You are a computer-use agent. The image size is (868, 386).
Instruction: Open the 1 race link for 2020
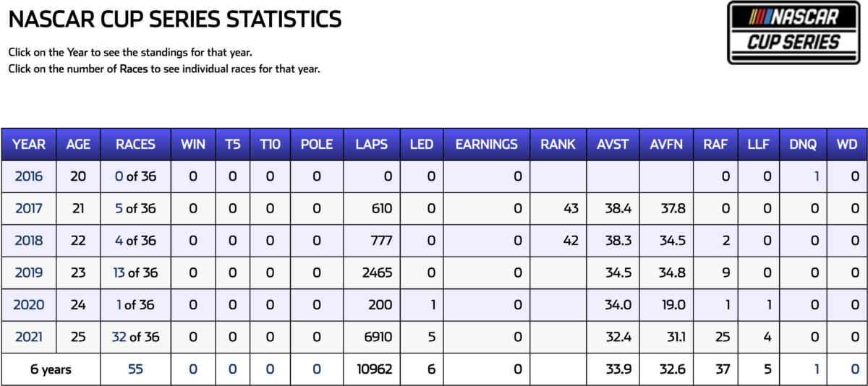tap(119, 304)
